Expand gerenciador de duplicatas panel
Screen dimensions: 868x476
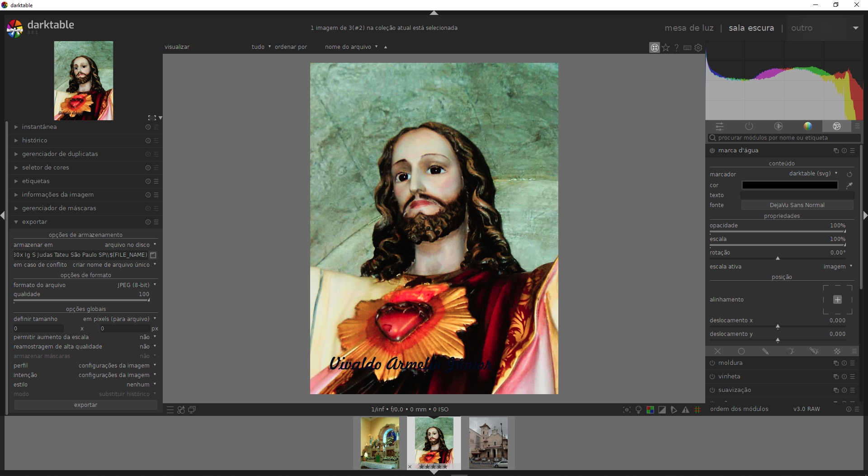(60, 154)
